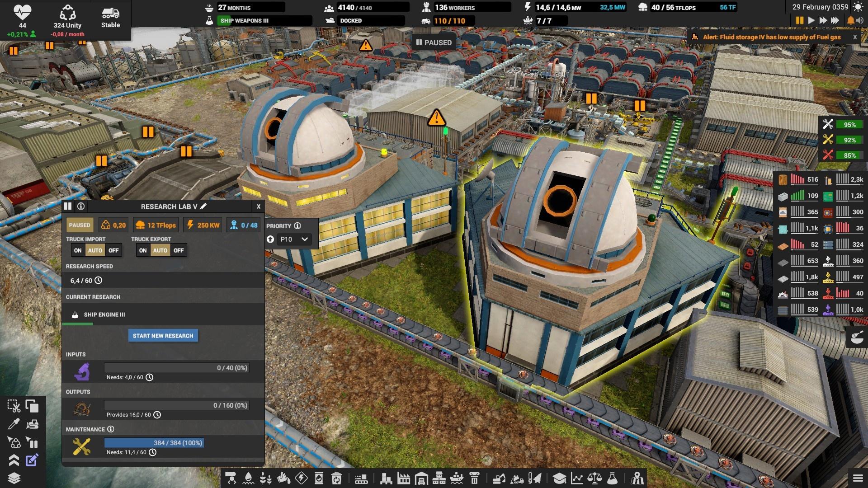This screenshot has width=868, height=488.
Task: Select the bulldozer demolish tool
Action: pos(32,424)
